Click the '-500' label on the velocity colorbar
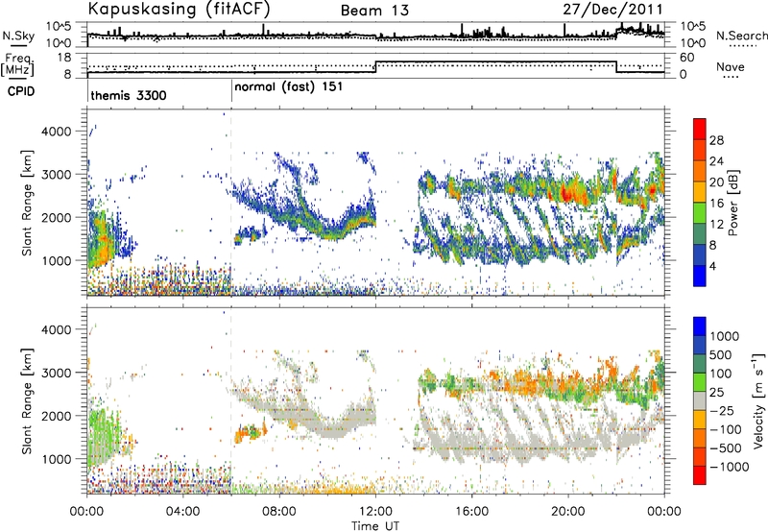Viewport: 768px width, 532px height. tap(725, 447)
